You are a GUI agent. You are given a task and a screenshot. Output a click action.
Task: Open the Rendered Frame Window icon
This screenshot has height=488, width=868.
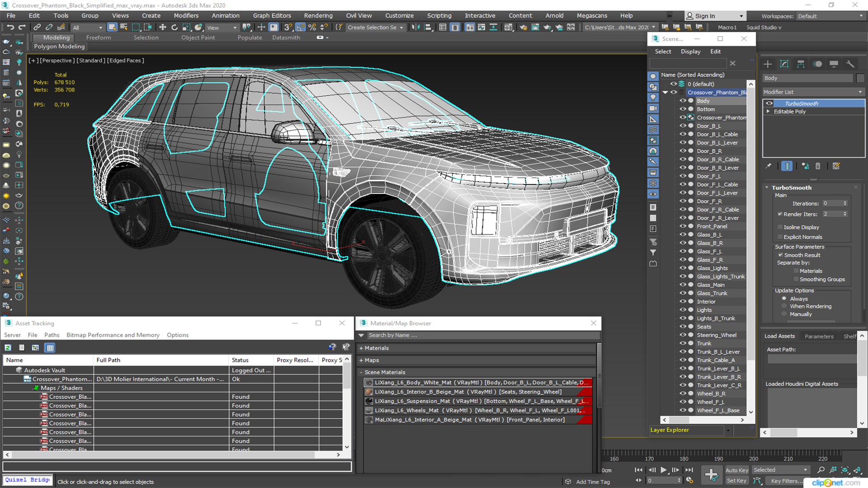coord(535,28)
